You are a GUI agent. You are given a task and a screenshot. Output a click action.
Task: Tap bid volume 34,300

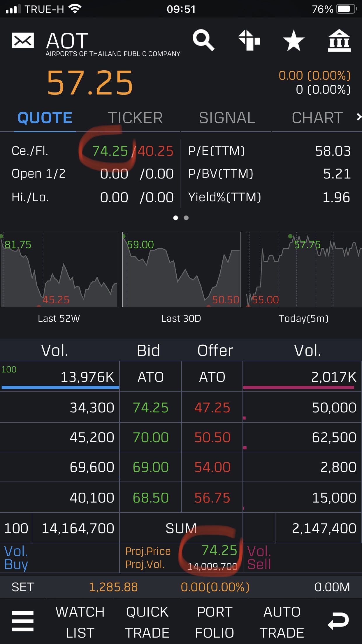click(x=92, y=407)
